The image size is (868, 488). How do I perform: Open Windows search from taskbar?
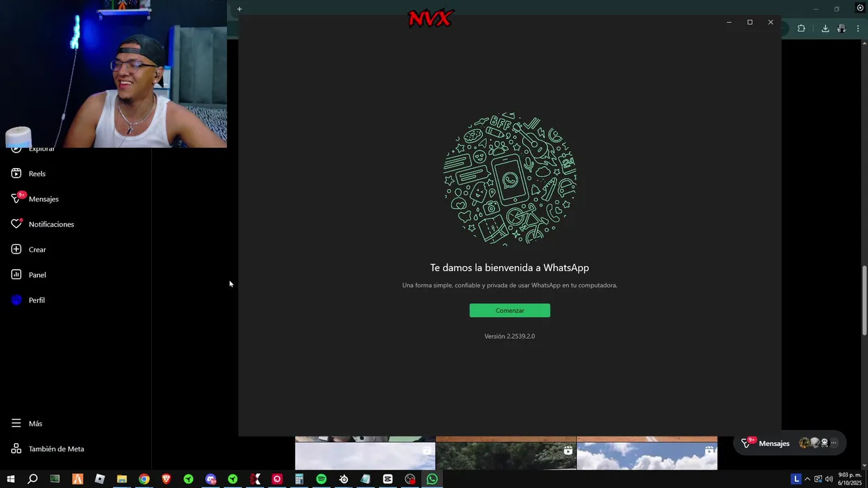click(x=33, y=479)
